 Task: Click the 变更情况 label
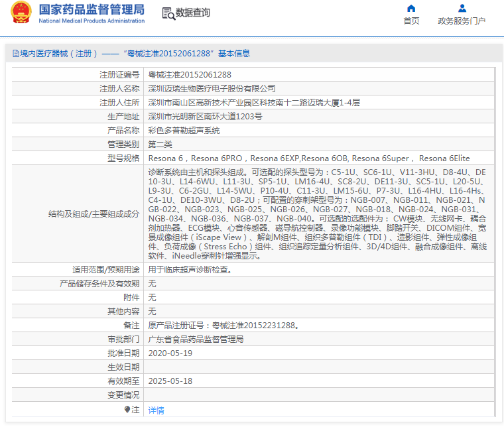(123, 395)
